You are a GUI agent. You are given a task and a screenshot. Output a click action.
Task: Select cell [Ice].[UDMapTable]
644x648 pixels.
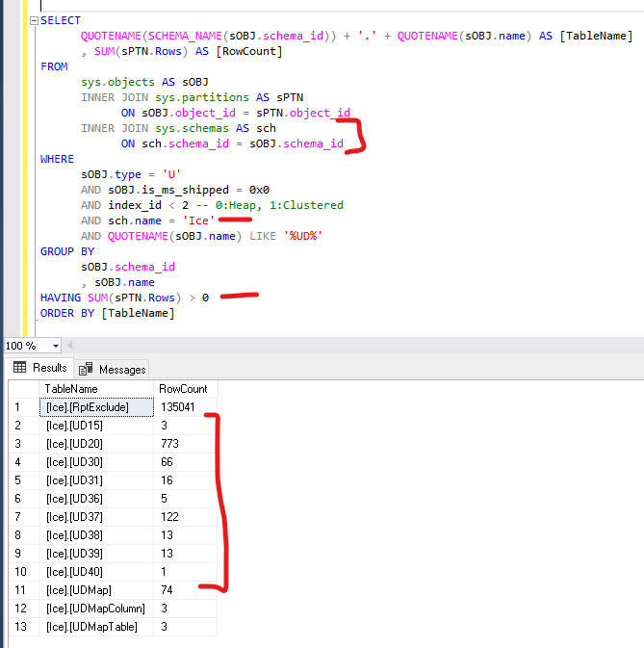coord(96,627)
